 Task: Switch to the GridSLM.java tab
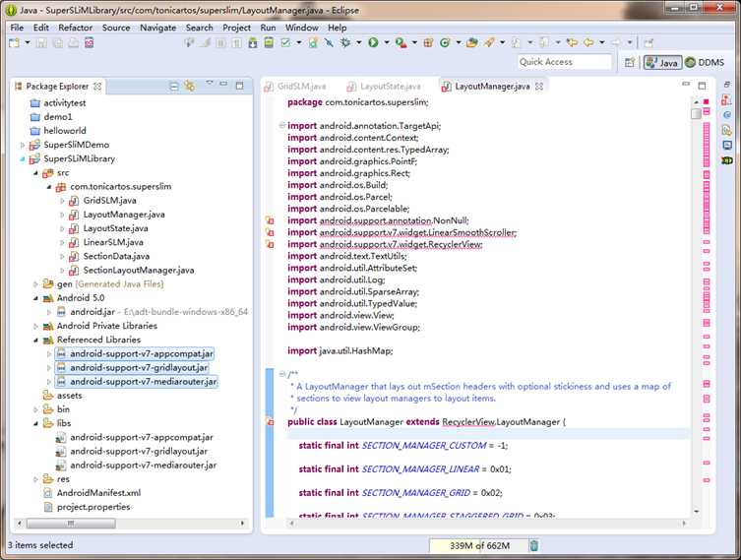click(x=301, y=87)
